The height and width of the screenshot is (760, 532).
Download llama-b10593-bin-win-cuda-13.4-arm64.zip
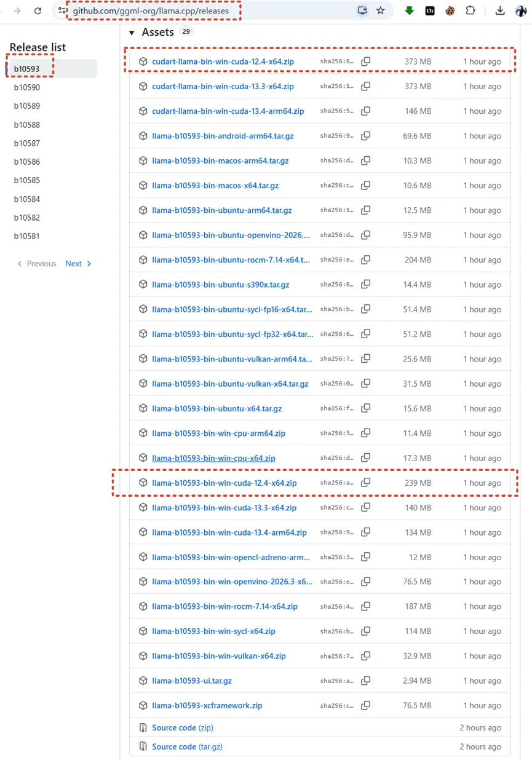pyautogui.click(x=229, y=532)
